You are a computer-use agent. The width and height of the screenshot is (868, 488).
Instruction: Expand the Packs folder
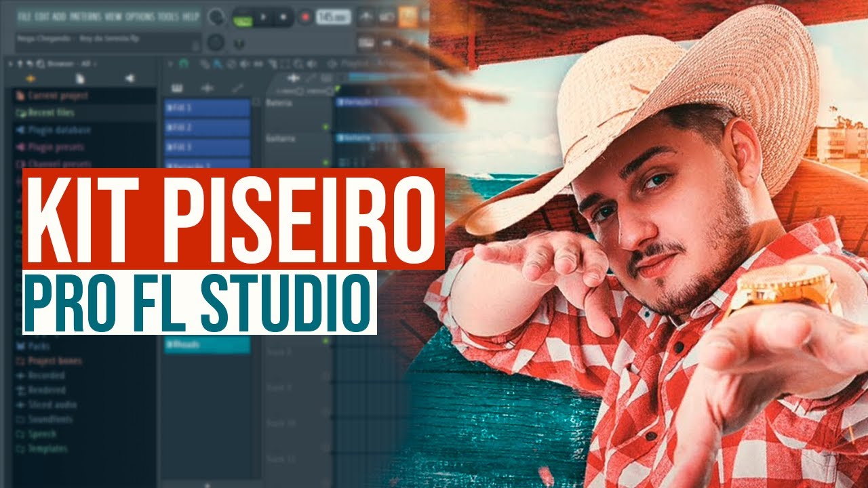click(x=32, y=346)
